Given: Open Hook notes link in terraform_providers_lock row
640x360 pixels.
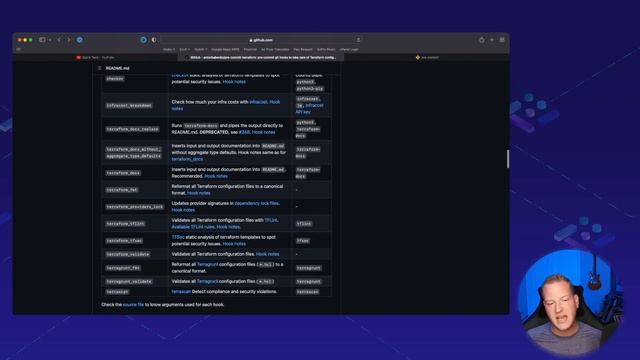Looking at the screenshot, I should click(183, 210).
